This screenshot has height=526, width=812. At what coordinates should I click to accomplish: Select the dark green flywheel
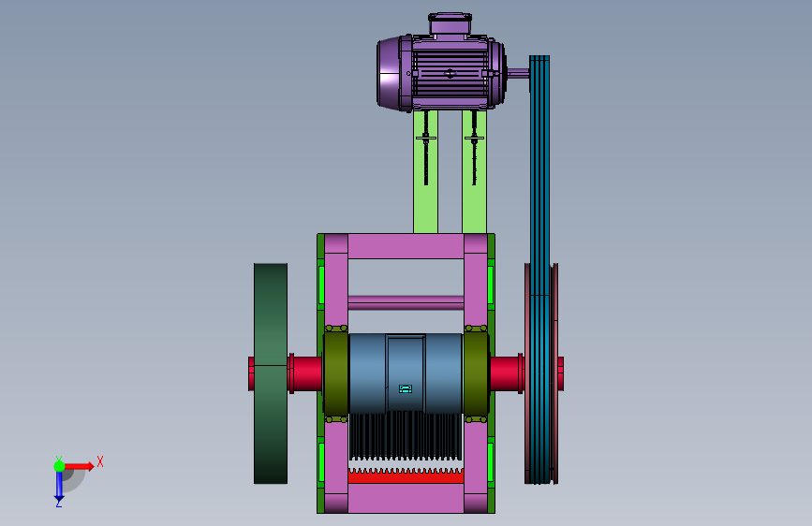point(271,373)
